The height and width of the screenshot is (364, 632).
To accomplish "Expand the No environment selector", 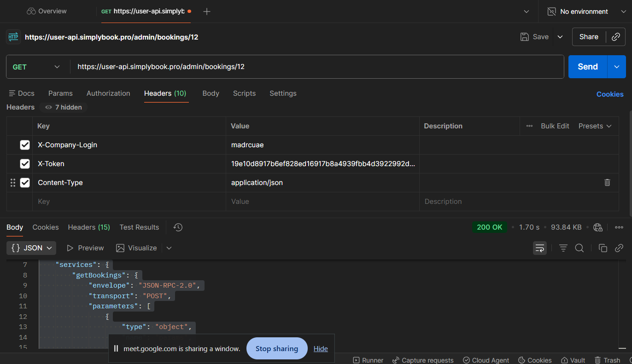I will [585, 12].
